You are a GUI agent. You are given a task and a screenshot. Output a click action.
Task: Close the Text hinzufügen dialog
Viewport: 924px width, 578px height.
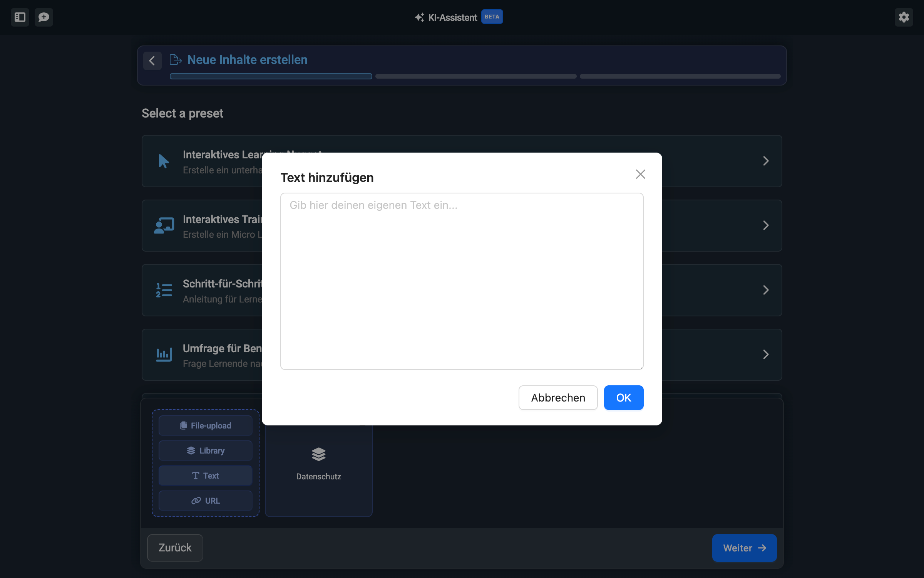(x=640, y=174)
